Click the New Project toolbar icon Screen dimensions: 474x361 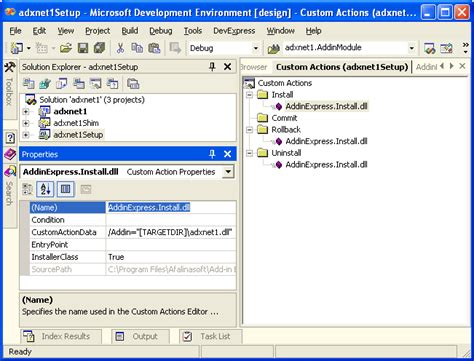tap(17, 48)
